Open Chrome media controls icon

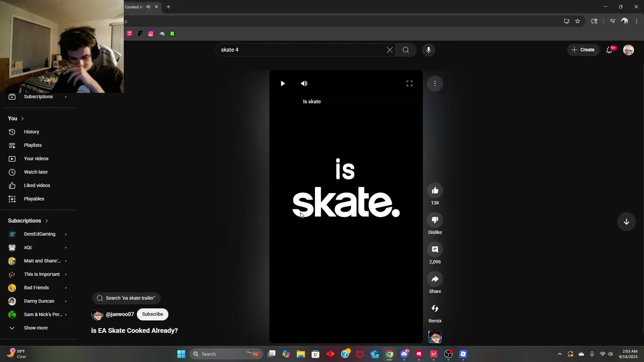(x=612, y=21)
